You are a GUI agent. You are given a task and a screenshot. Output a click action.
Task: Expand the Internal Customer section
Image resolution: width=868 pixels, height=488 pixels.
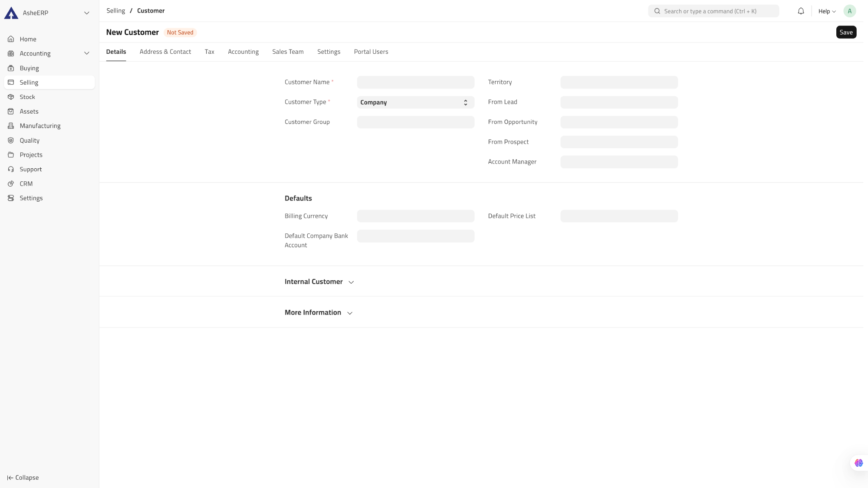(x=319, y=282)
